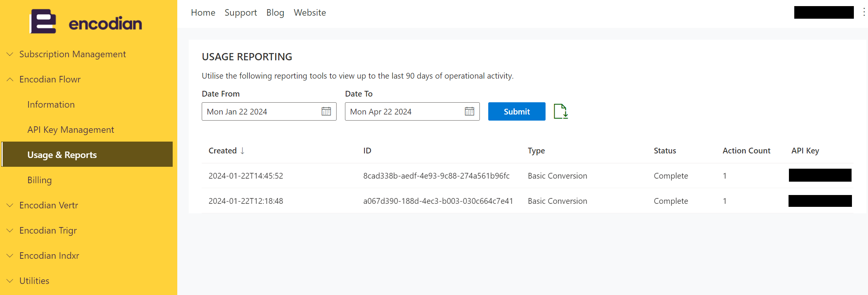Screen dimensions: 868x295
Task: Open the vertical three-dot account menu
Action: 864,12
